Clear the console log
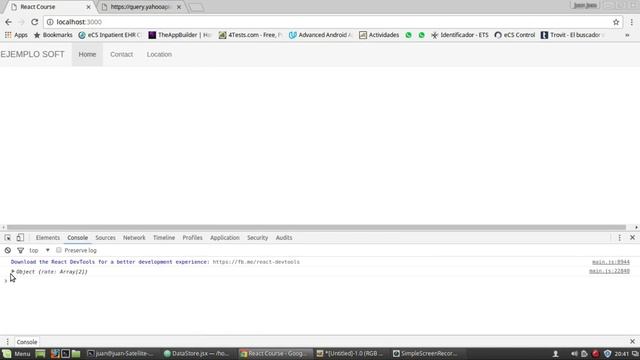 pos(8,250)
